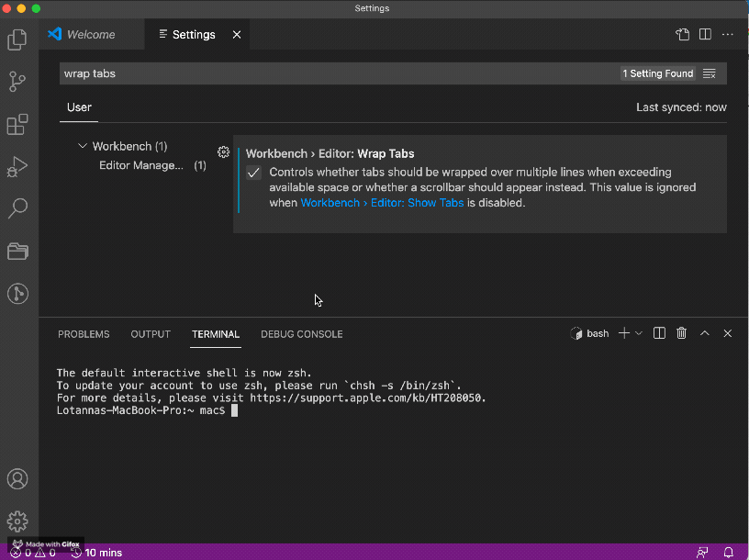The image size is (749, 560).
Task: Open the Explorer view in activity bar
Action: click(x=17, y=39)
